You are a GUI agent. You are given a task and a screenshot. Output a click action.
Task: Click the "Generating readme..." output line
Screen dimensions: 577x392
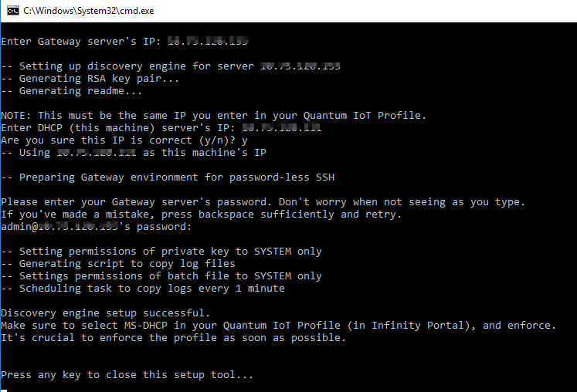[71, 91]
